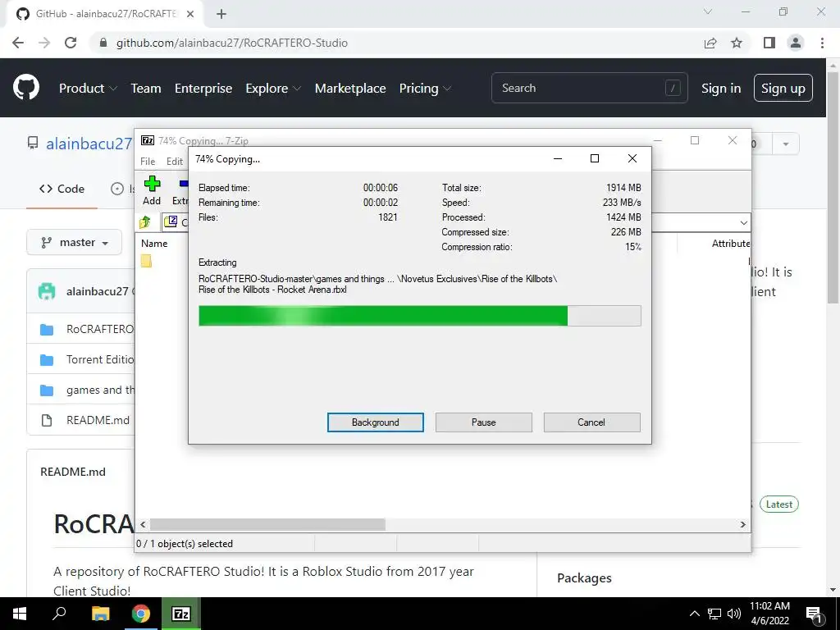Screen dimensions: 840x630
Task: Click the GitHub search field
Action: [x=589, y=88]
